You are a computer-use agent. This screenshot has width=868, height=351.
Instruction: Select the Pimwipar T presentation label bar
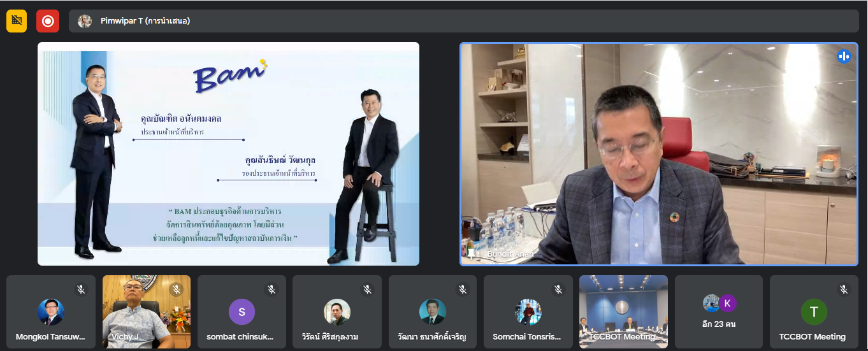(446, 21)
